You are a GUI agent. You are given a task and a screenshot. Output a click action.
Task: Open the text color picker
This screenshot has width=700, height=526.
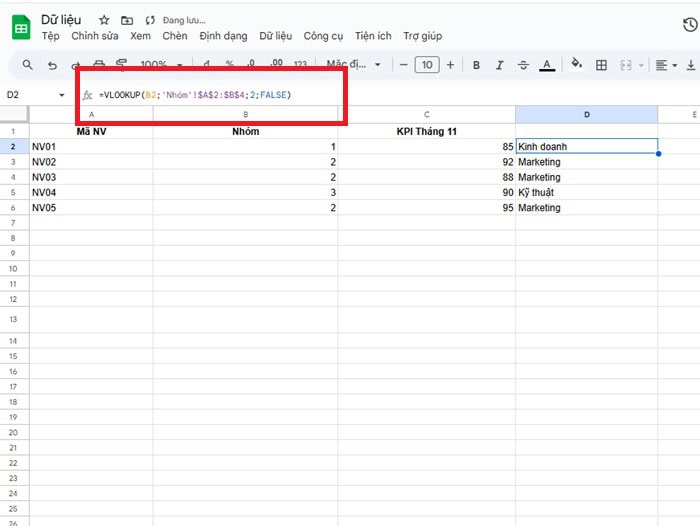click(547, 65)
